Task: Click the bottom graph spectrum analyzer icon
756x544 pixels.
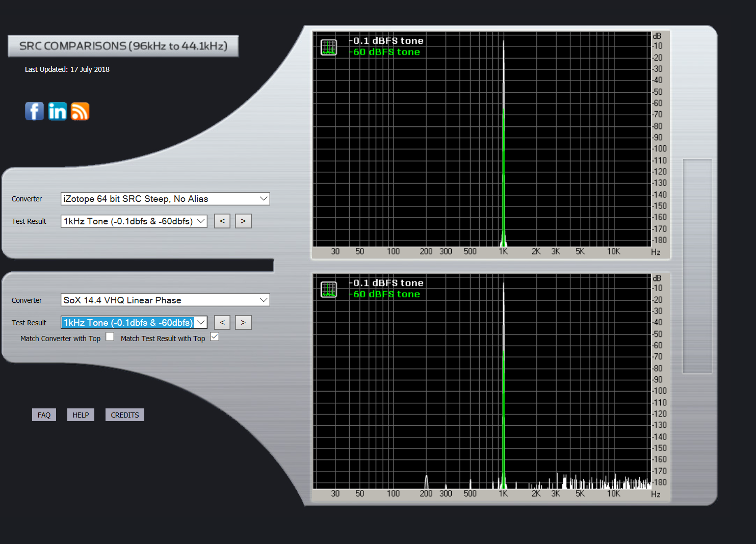Action: coord(328,290)
